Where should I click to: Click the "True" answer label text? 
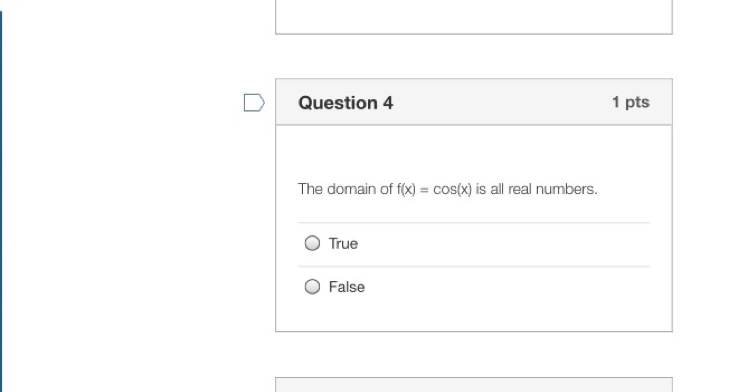coord(343,244)
